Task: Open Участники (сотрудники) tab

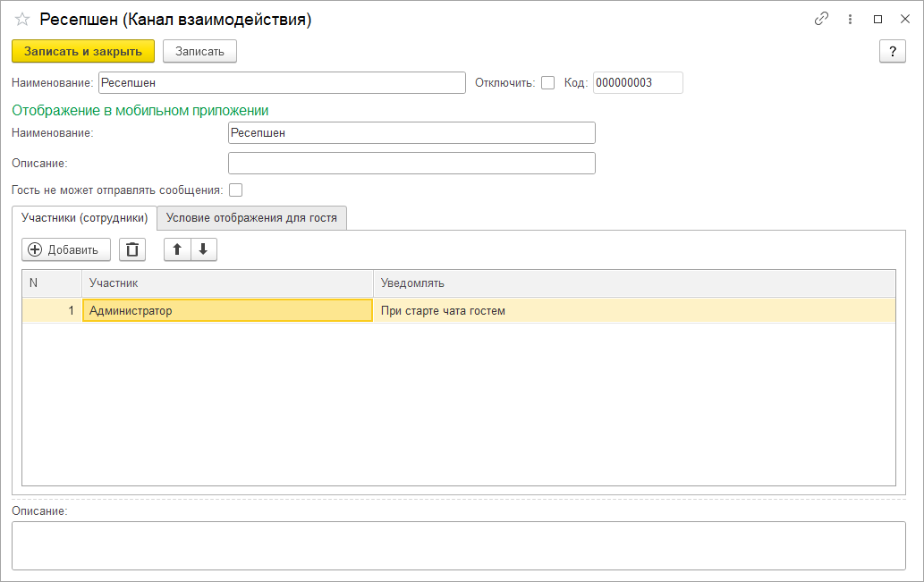Action: pyautogui.click(x=84, y=218)
